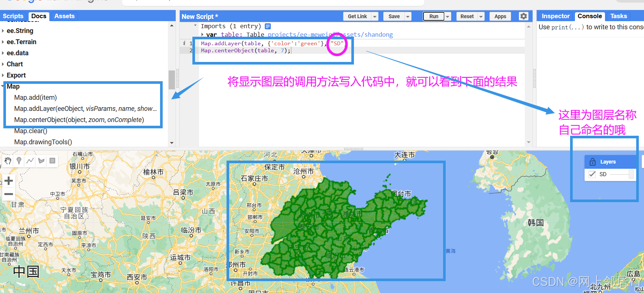Run the script
The width and height of the screenshot is (644, 293).
point(434,16)
